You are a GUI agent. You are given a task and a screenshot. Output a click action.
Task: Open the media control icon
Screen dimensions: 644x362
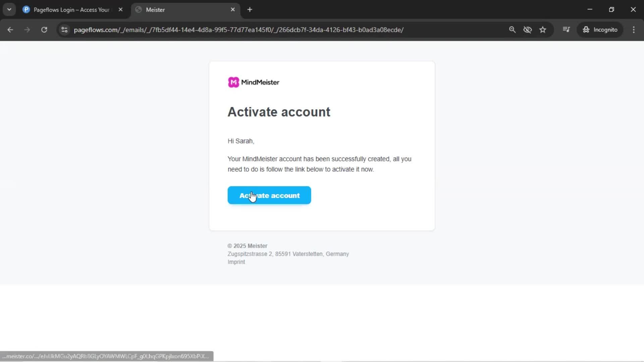(566, 29)
